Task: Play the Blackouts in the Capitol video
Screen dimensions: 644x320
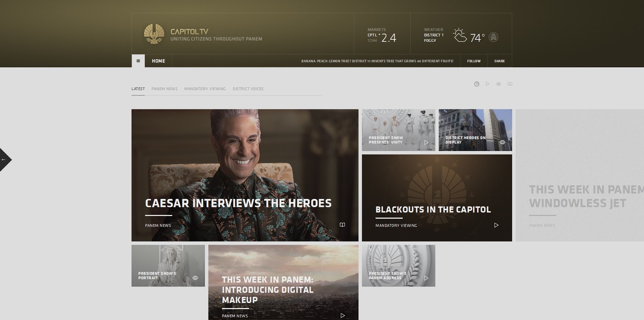Action: click(496, 225)
